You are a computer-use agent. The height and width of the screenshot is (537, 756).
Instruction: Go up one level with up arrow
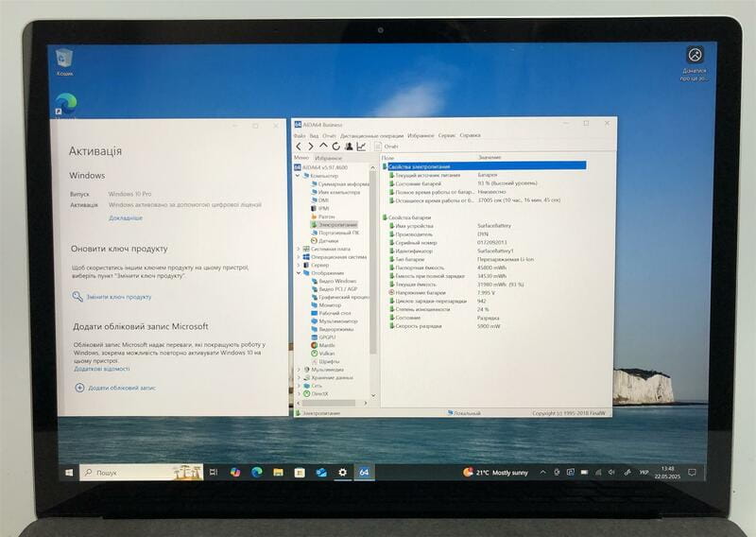323,147
